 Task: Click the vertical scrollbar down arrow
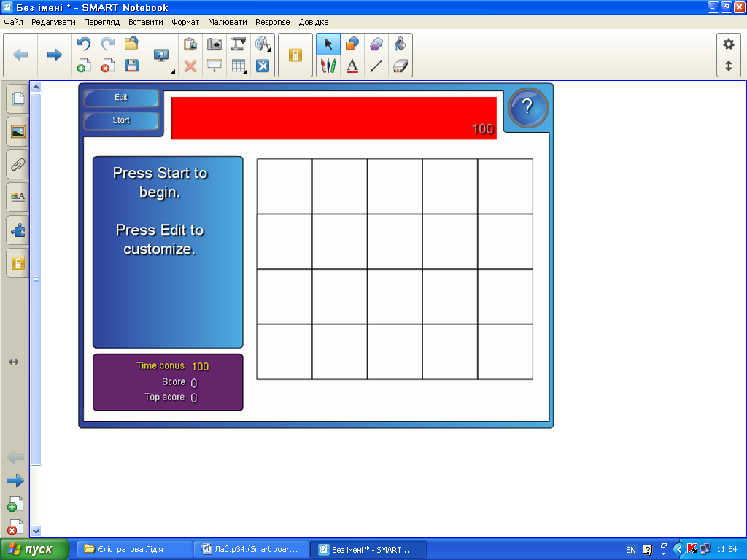pyautogui.click(x=36, y=531)
